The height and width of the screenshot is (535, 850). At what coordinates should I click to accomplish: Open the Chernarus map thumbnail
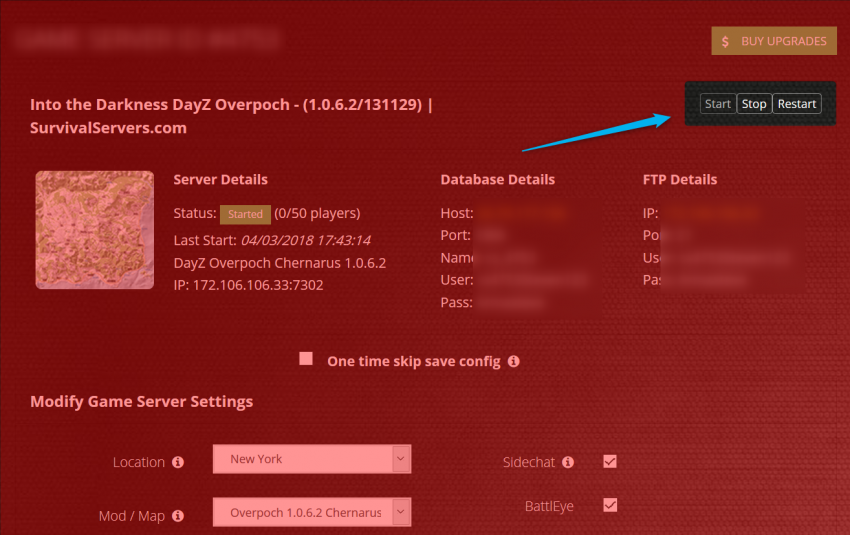pos(95,230)
